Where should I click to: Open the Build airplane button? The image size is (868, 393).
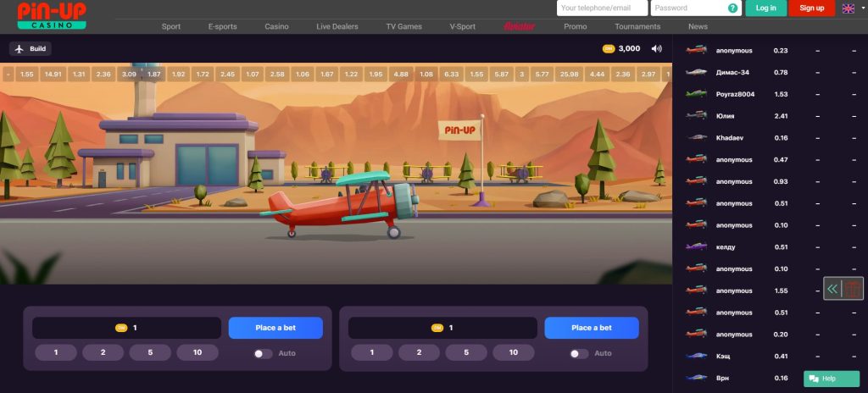(31, 49)
